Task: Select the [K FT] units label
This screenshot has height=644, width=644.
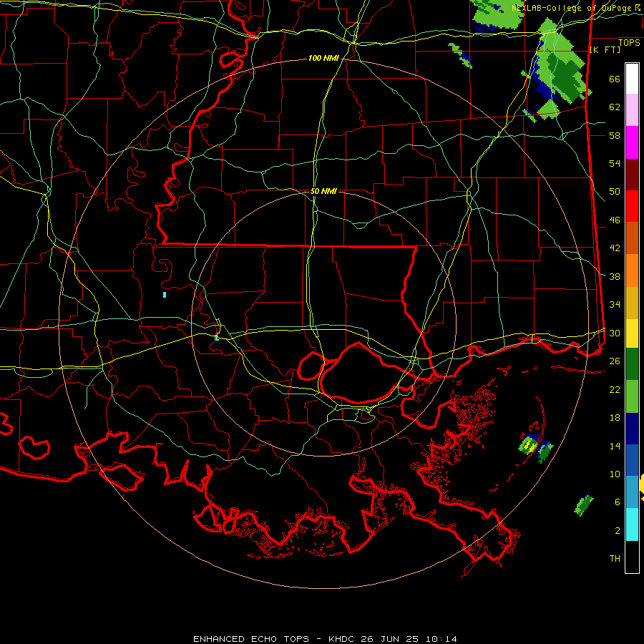Action: point(605,49)
